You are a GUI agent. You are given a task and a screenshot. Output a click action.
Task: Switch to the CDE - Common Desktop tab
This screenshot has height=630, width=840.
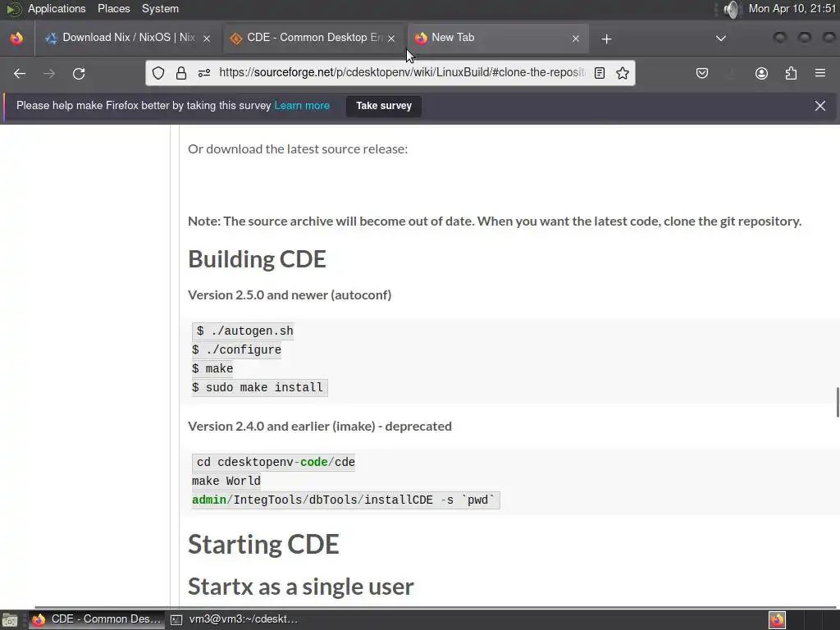click(313, 38)
